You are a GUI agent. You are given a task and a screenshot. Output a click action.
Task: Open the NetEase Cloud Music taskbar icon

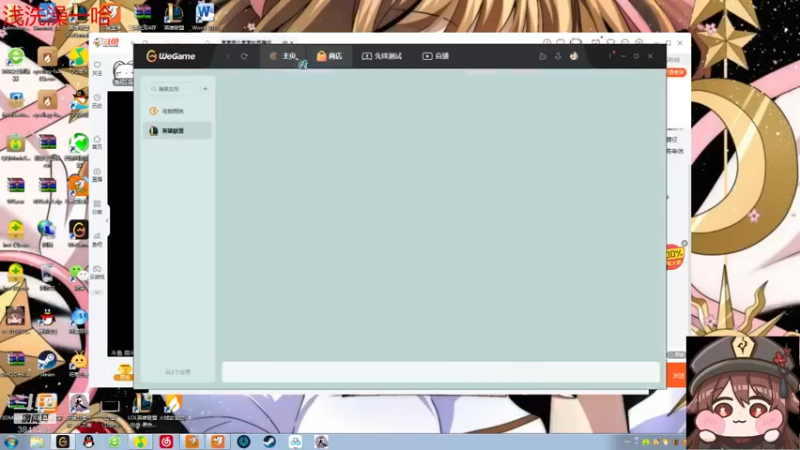click(166, 442)
